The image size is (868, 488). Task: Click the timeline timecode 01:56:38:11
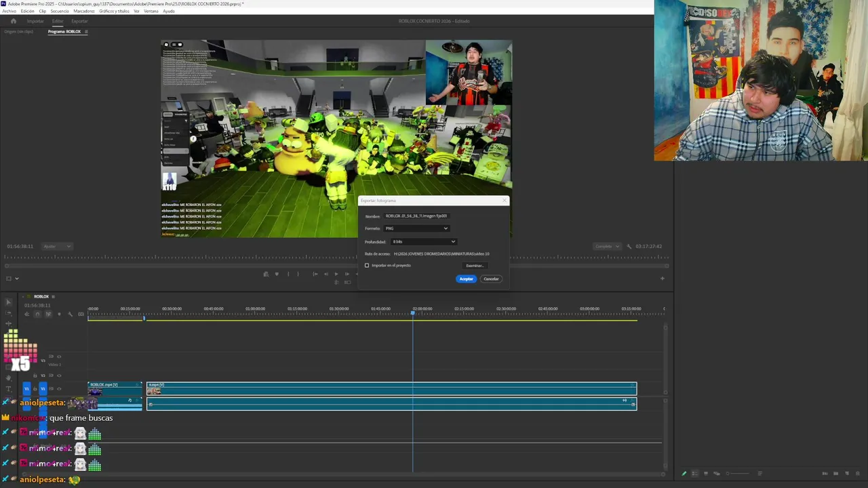click(x=37, y=305)
